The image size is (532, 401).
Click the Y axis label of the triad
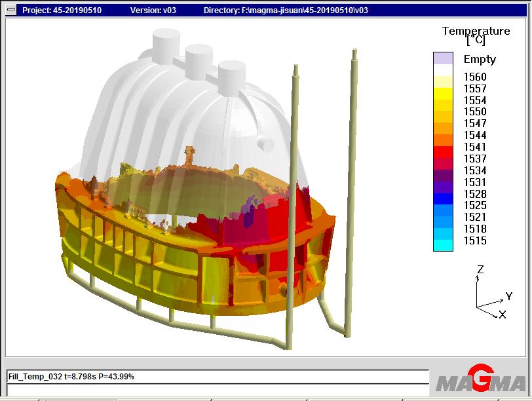pyautogui.click(x=508, y=296)
